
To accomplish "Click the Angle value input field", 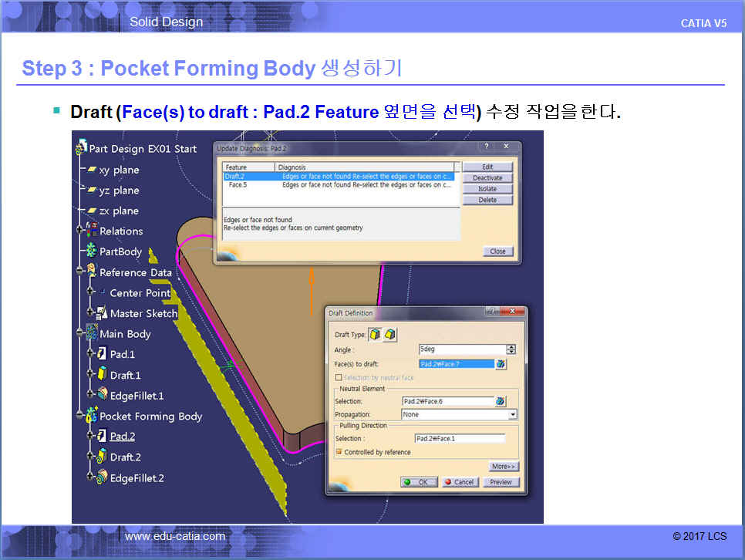I will tap(460, 349).
